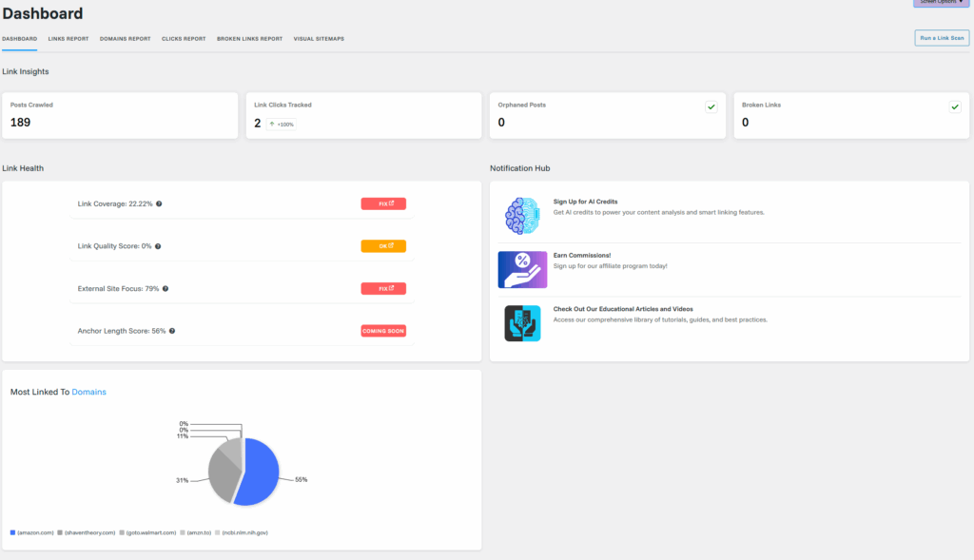Click the help icon beside Link Coverage

point(159,203)
